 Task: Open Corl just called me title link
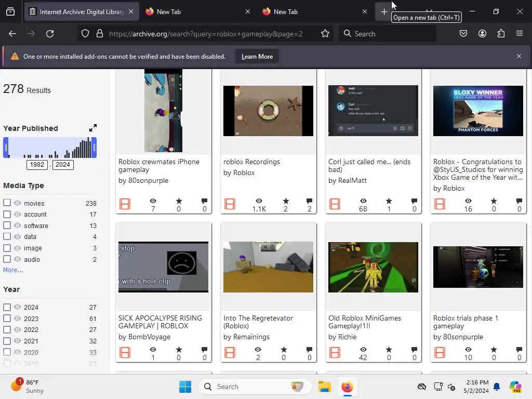point(369,166)
